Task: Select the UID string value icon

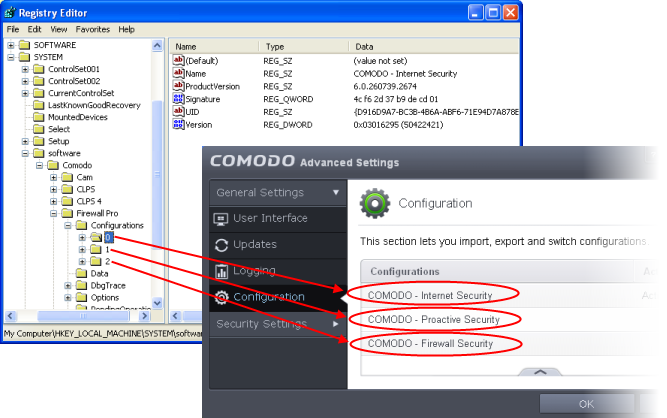Action: (178, 111)
